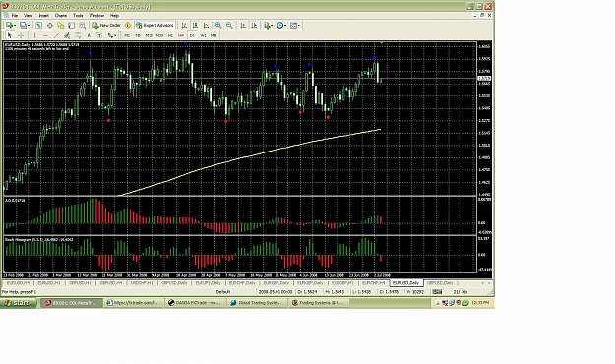
Task: Select the Cursor arrow tool
Action: tap(10, 35)
